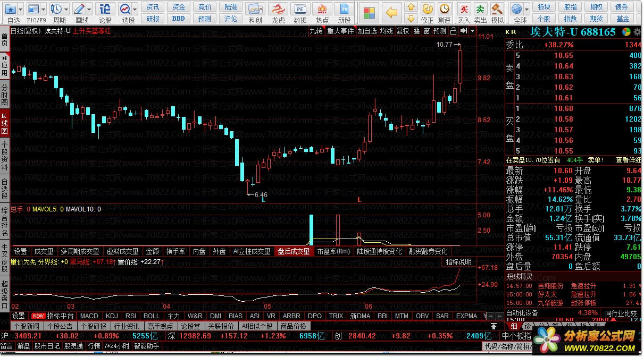The image size is (644, 357).
Task: Switch to the BOLL indicator tab
Action: (x=152, y=316)
